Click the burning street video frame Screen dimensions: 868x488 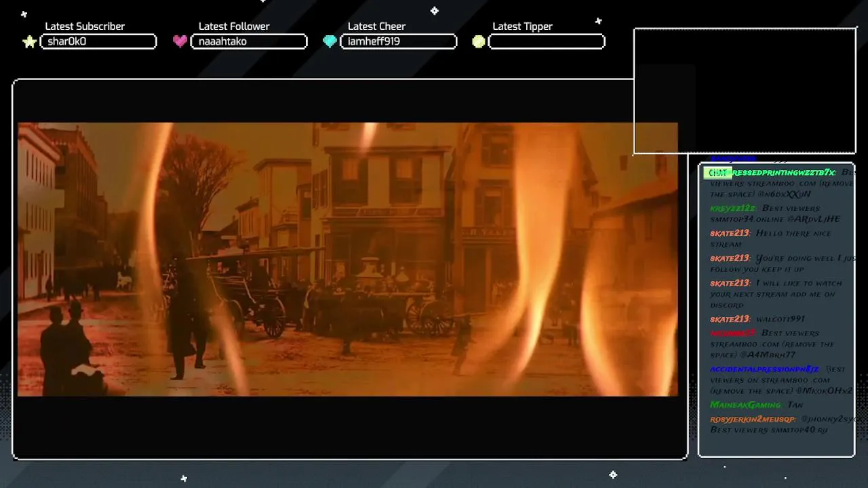pos(347,259)
